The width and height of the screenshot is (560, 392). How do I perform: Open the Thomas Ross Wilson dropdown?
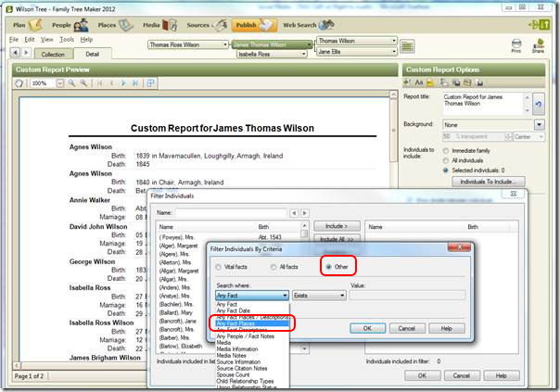(x=188, y=44)
